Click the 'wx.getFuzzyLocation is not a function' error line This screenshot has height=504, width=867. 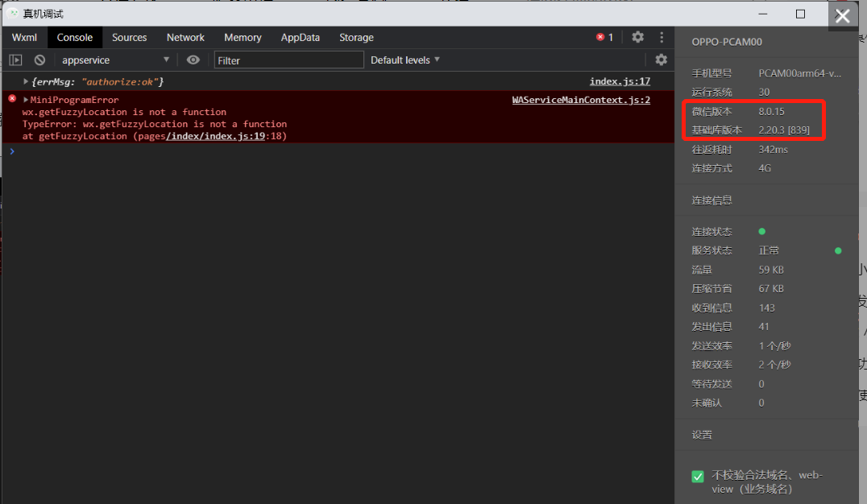coord(124,112)
